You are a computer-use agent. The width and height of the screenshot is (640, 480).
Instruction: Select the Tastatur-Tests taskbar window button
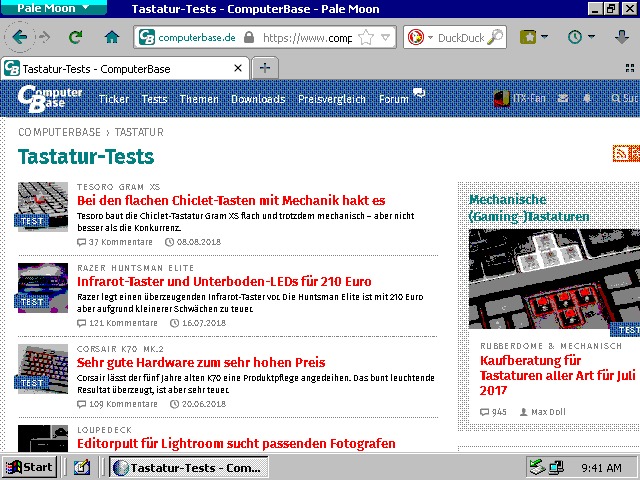pyautogui.click(x=189, y=467)
